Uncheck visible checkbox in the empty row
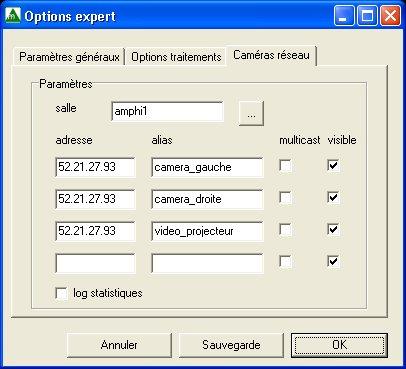 click(333, 262)
